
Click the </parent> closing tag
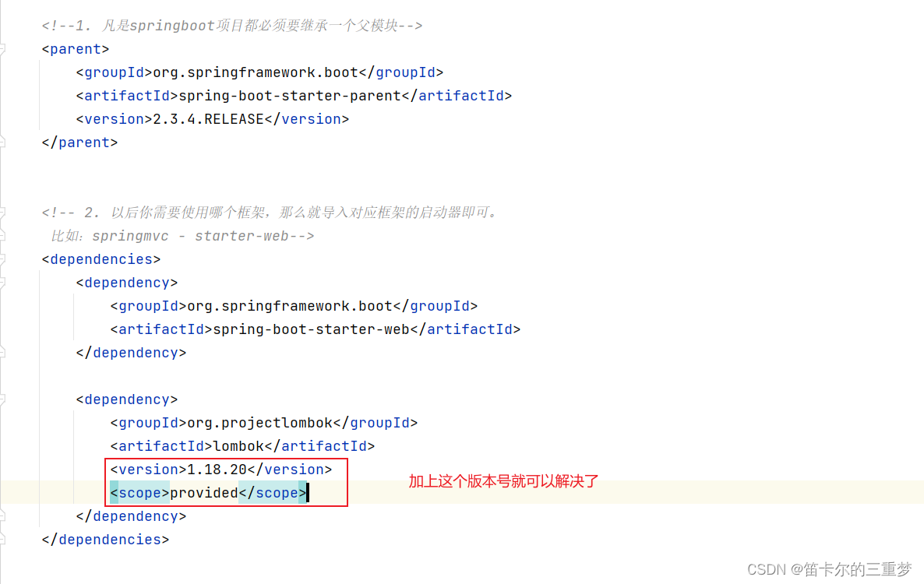[x=79, y=142]
